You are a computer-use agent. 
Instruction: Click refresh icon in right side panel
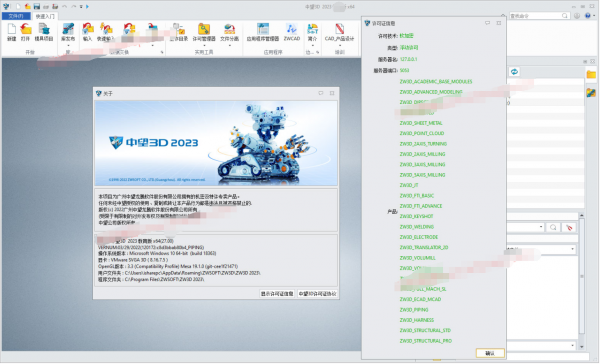pos(514,72)
